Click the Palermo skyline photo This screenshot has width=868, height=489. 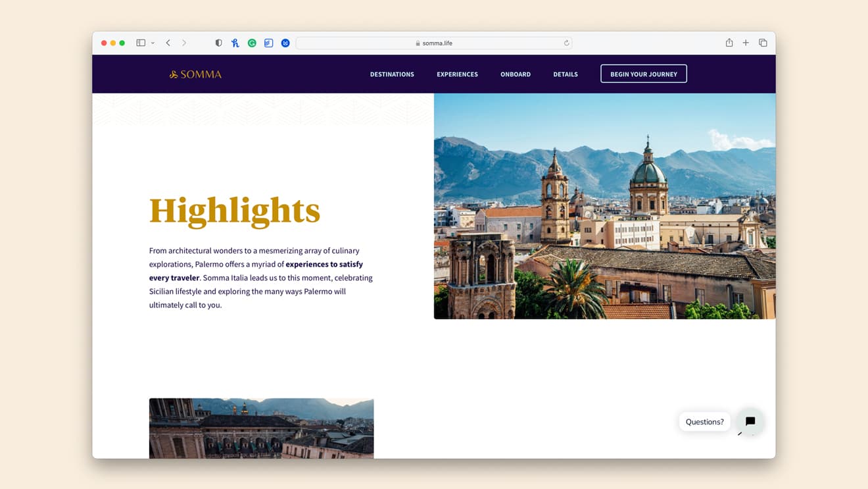pos(604,206)
